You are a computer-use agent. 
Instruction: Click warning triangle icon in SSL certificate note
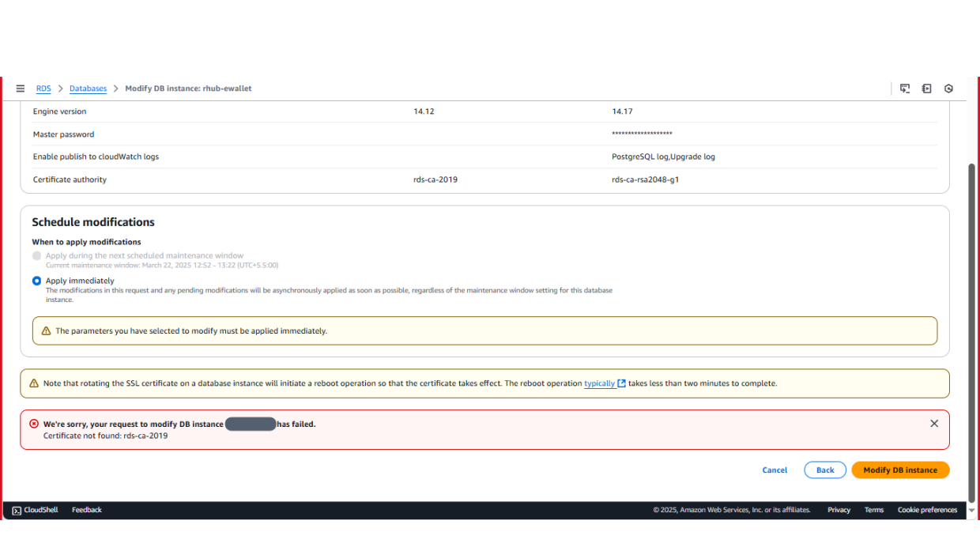click(34, 383)
